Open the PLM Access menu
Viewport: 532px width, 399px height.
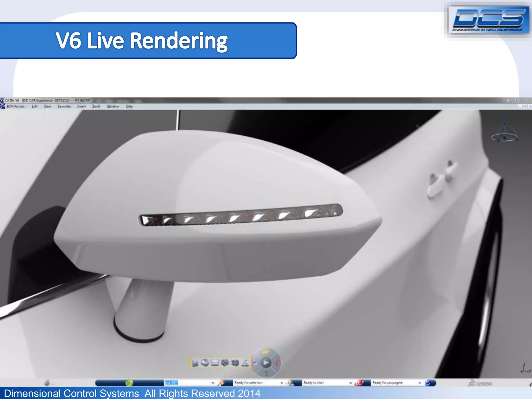(x=15, y=106)
